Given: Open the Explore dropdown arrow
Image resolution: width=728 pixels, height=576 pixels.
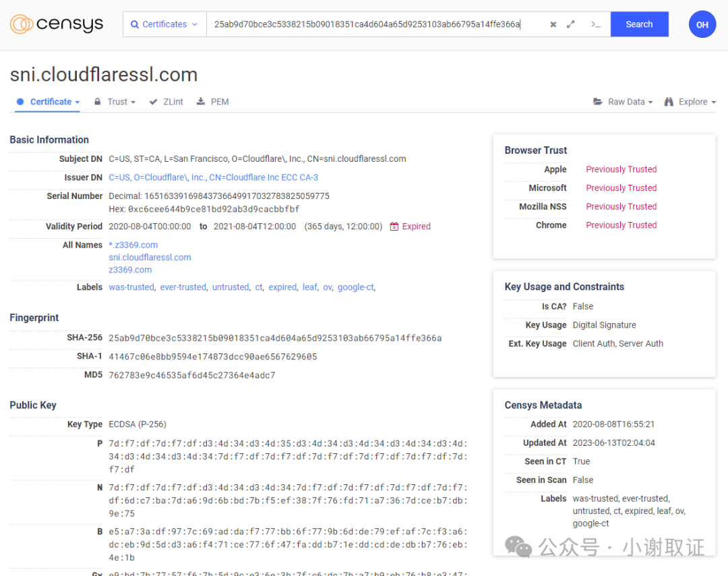Looking at the screenshot, I should (714, 103).
